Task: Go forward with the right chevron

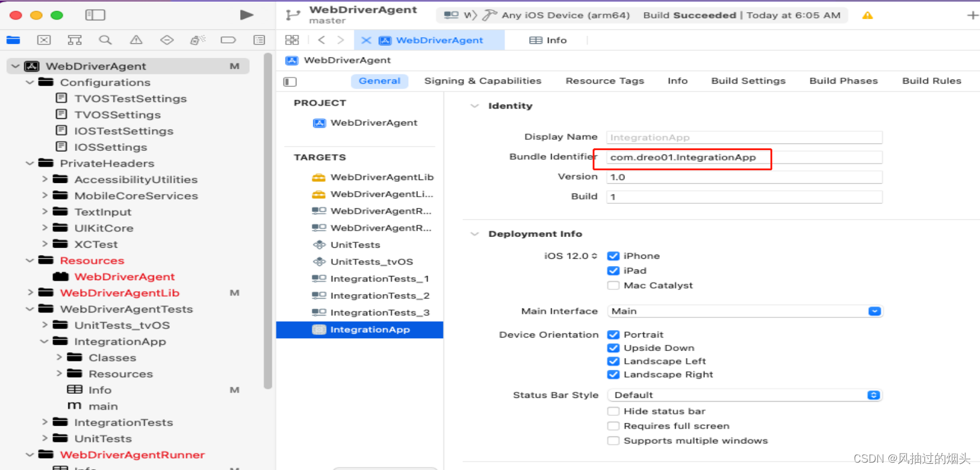Action: coord(341,40)
